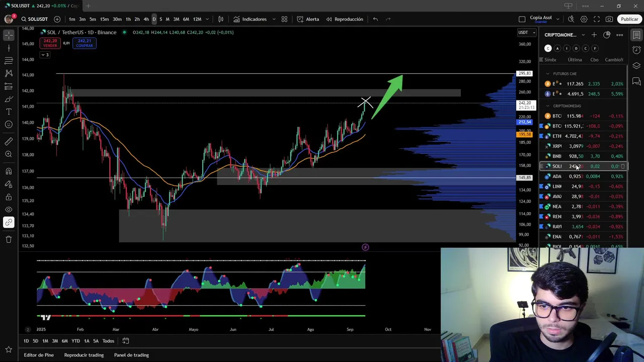Open the patterns drawing tools
The image size is (644, 362).
[x=9, y=73]
